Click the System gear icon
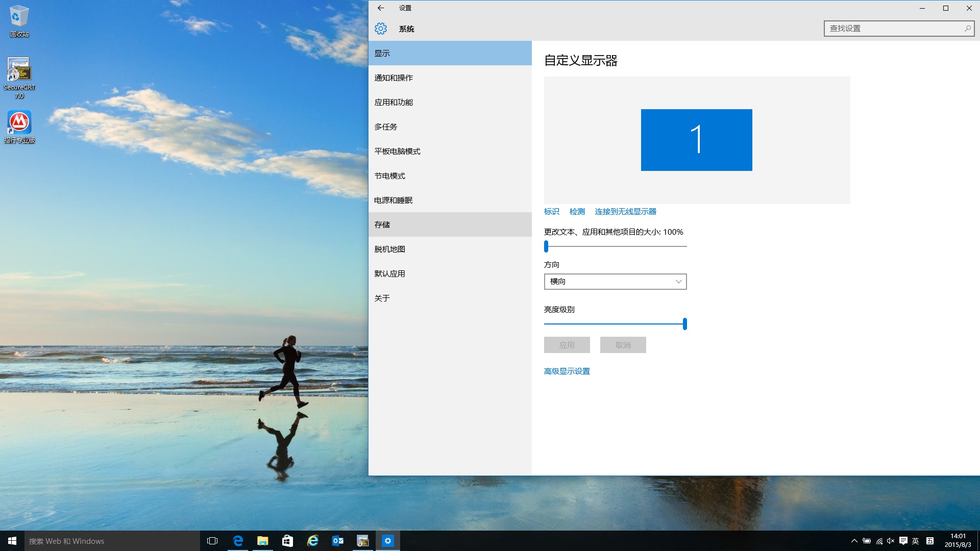The height and width of the screenshot is (551, 980). [381, 29]
